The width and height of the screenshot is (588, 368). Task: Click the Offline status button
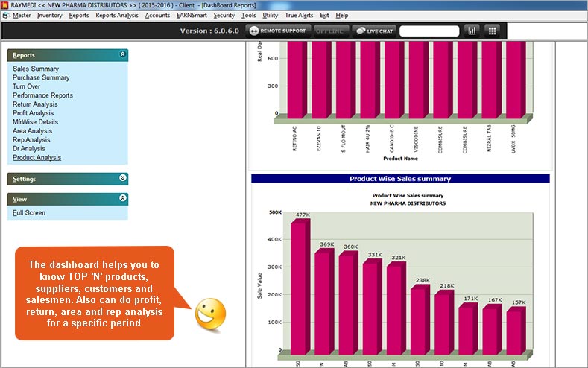point(329,31)
